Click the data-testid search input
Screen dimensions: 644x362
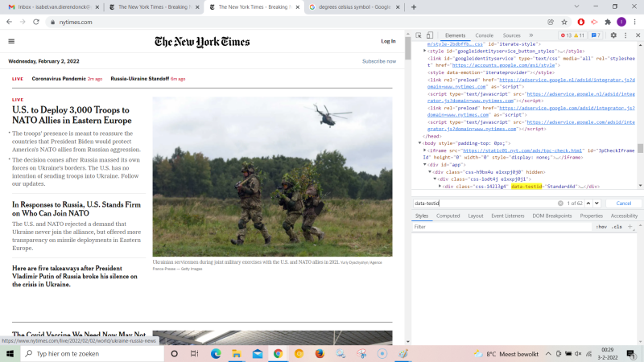(x=485, y=204)
